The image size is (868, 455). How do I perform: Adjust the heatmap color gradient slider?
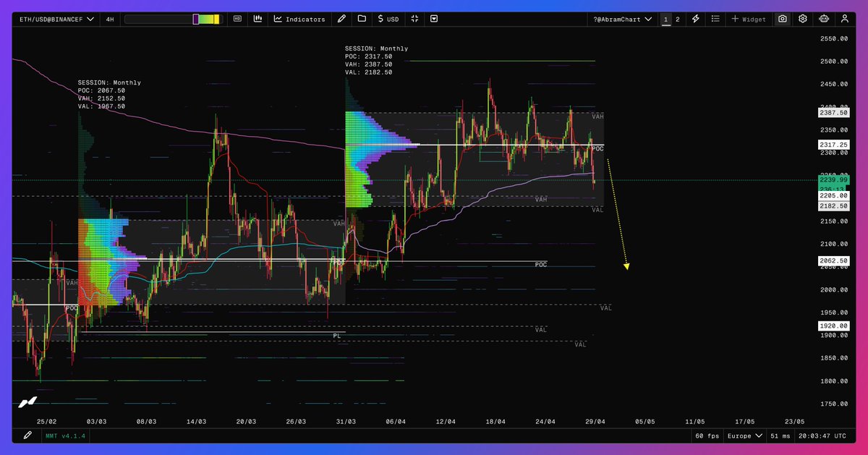click(x=173, y=20)
